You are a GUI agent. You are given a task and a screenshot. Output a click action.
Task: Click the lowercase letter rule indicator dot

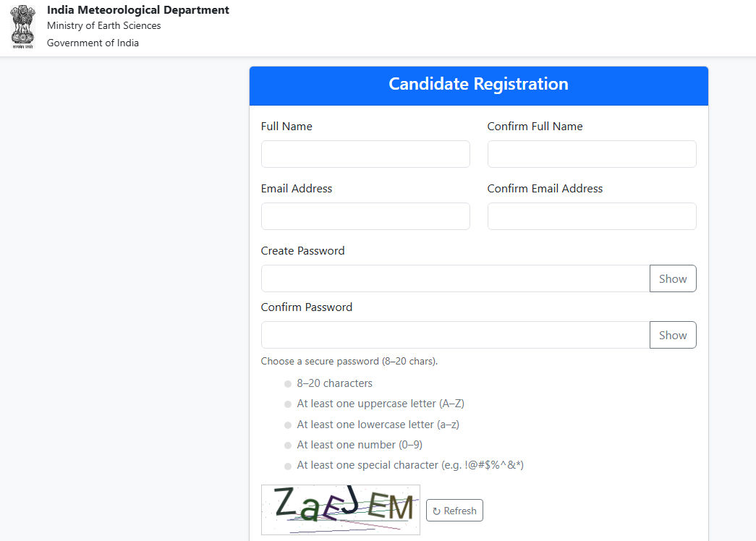[288, 425]
